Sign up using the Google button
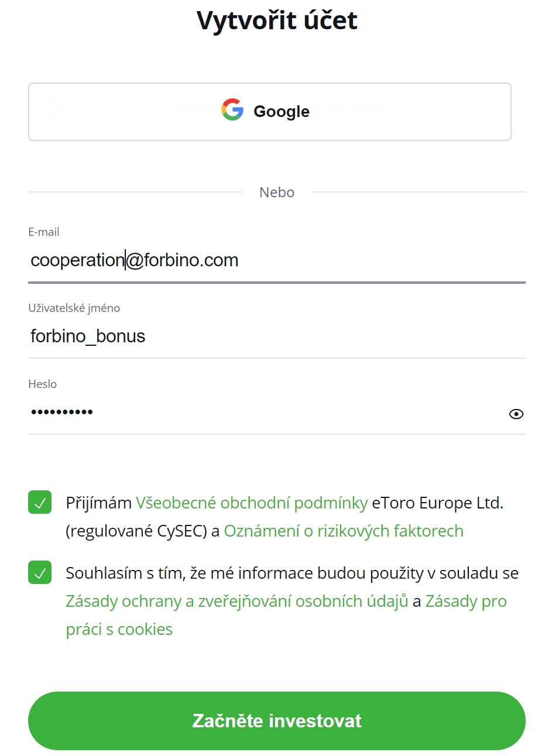The image size is (545, 756). coord(270,112)
